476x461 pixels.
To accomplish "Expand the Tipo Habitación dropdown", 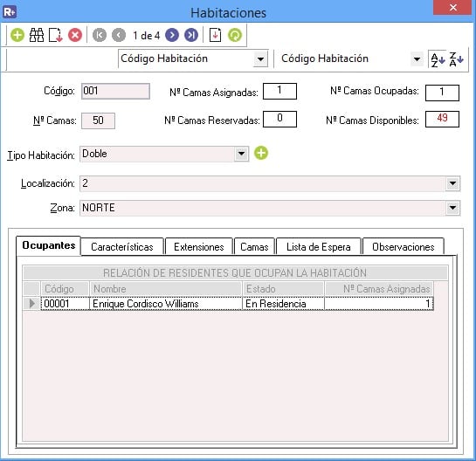I will (241, 154).
